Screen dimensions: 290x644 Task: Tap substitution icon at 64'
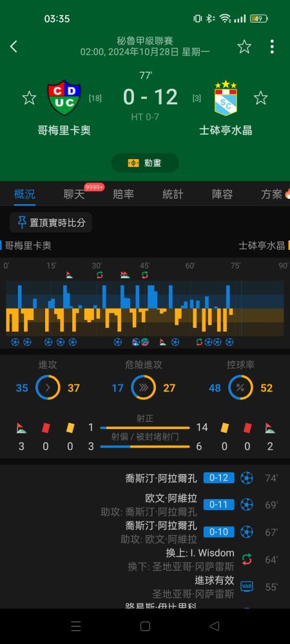coord(246,560)
